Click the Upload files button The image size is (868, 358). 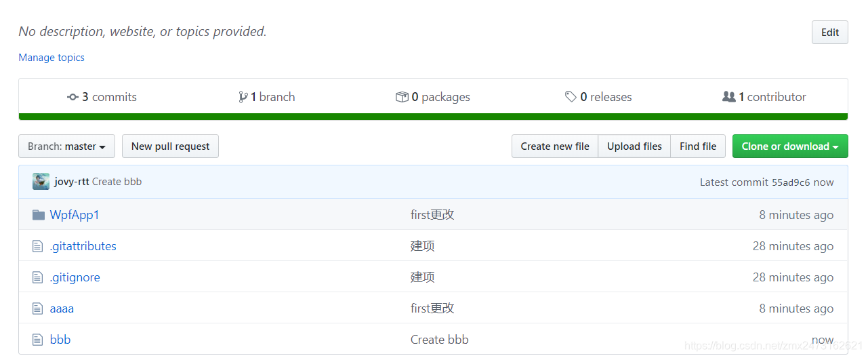pos(634,146)
